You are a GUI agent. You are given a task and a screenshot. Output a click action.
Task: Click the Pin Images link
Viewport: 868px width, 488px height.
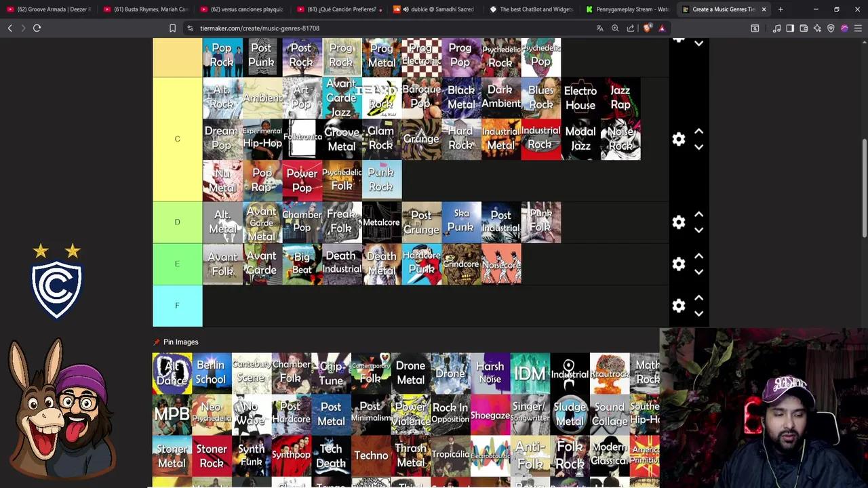pos(180,342)
